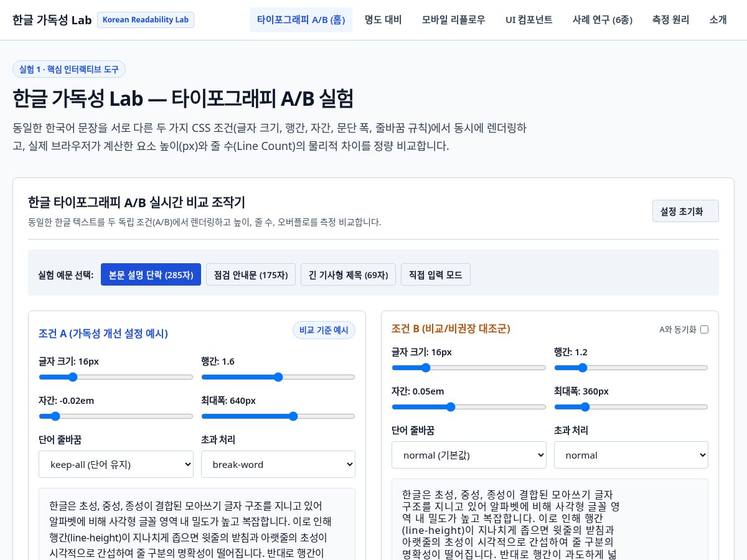This screenshot has width=747, height=560.
Task: Click the 한글 타이포그래피 A/B 실시간 비교 조작기 heading
Action: tap(137, 202)
